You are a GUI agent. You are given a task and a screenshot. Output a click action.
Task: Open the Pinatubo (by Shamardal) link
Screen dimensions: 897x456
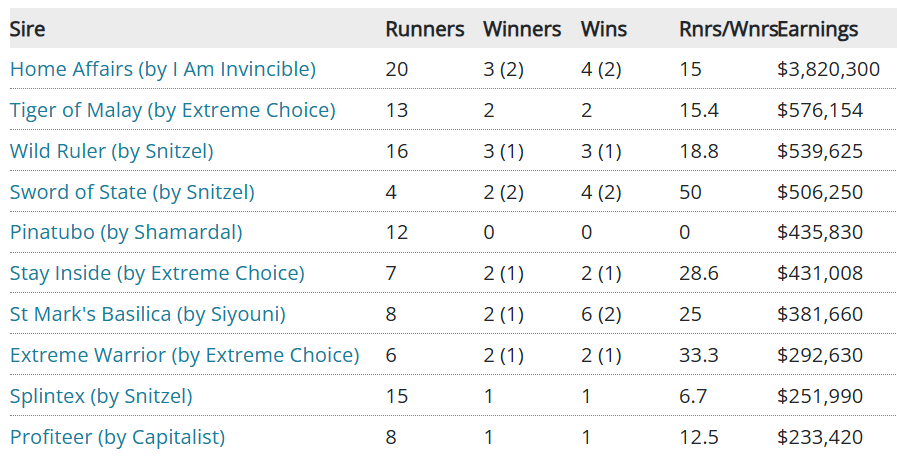[126, 233]
